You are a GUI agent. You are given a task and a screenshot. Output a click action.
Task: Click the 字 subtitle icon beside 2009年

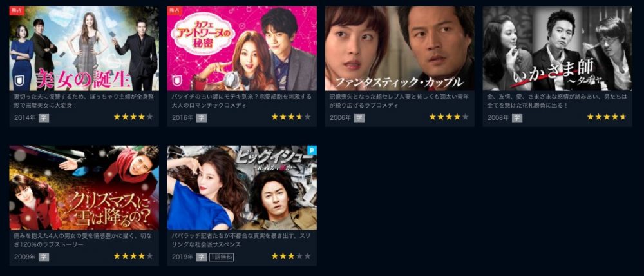[x=44, y=257]
